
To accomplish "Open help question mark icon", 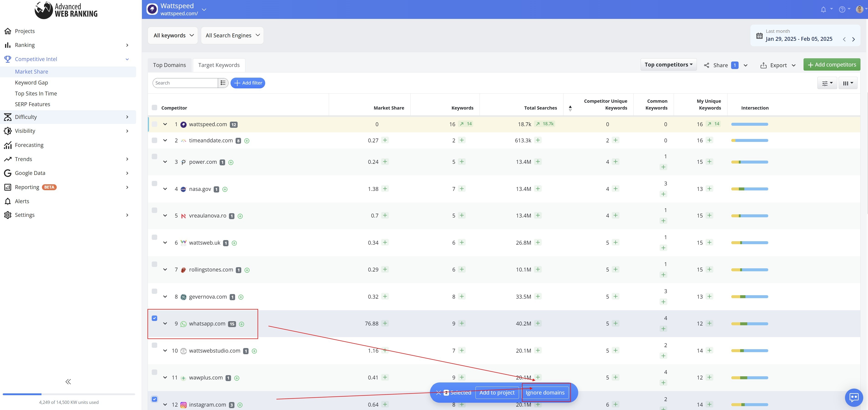I will [x=842, y=9].
